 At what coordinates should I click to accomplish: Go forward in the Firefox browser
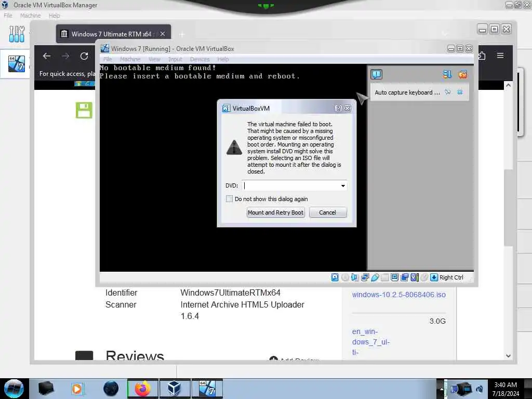(65, 56)
